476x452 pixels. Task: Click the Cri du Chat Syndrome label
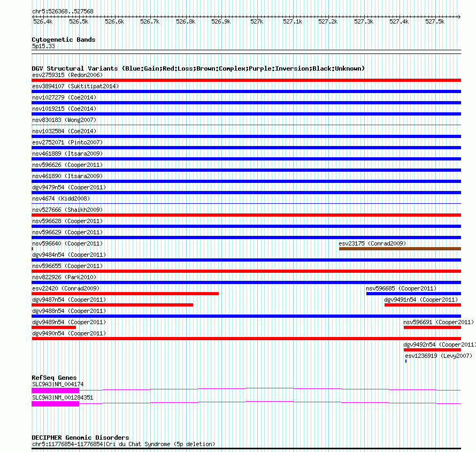pos(124,444)
